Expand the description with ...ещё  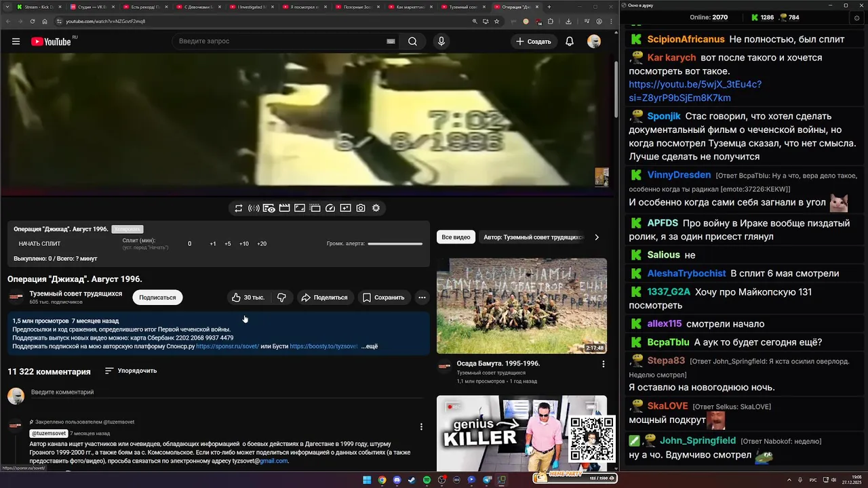coord(370,346)
